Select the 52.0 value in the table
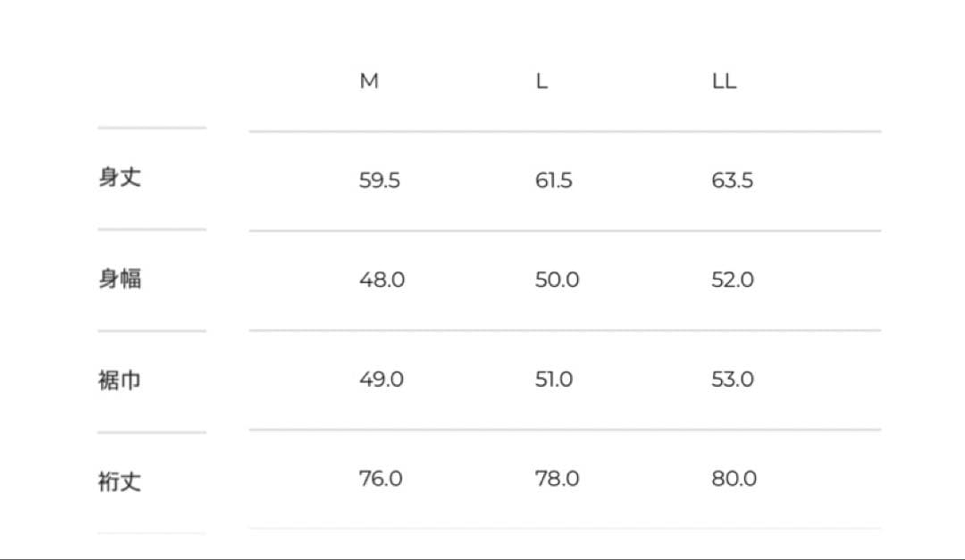The image size is (965, 560). pos(733,280)
